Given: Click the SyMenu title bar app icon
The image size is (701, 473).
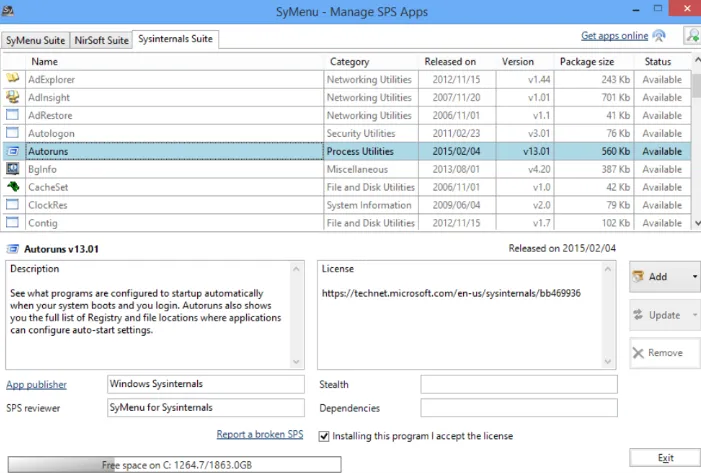Looking at the screenshot, I should click(x=7, y=10).
